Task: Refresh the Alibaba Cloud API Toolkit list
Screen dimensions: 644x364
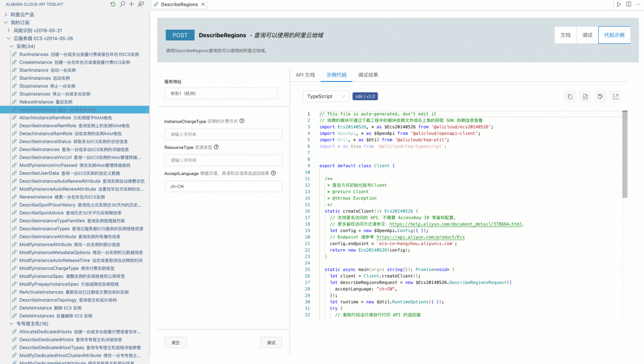Action: 113,4
